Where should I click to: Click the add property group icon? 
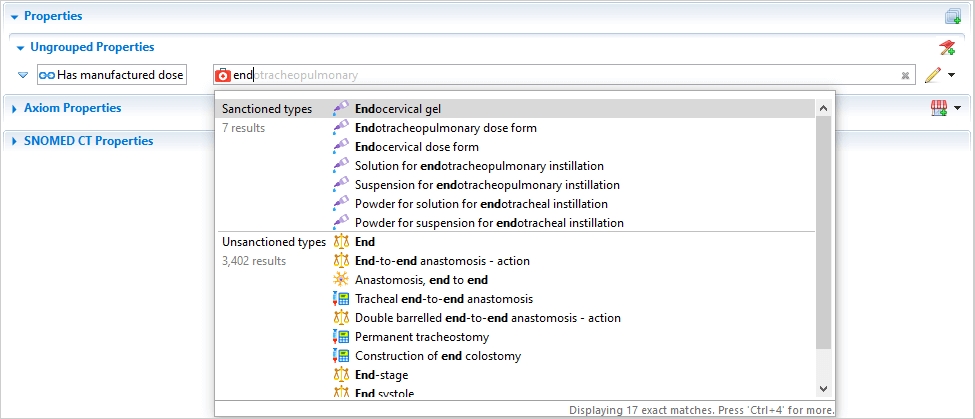pyautogui.click(x=952, y=16)
